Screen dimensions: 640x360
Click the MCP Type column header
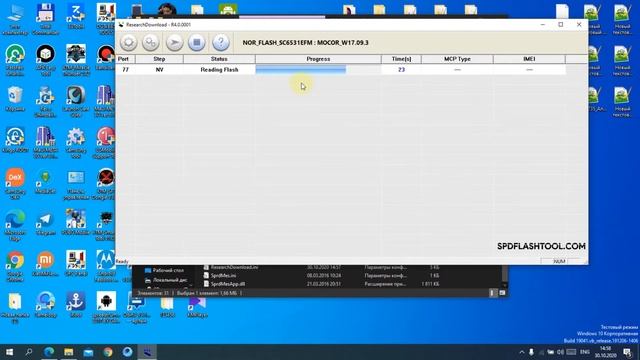(457, 59)
